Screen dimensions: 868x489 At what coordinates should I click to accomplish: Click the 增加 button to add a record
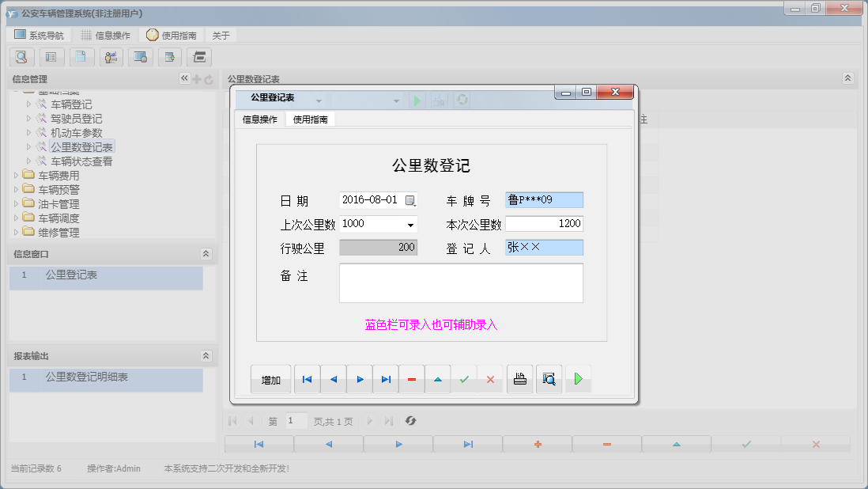(270, 379)
